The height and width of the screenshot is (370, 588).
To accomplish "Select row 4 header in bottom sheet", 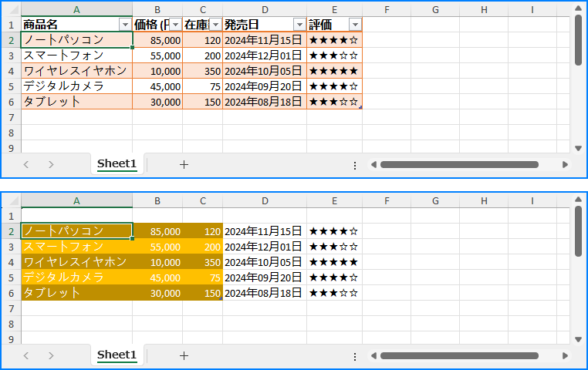I will coord(11,262).
